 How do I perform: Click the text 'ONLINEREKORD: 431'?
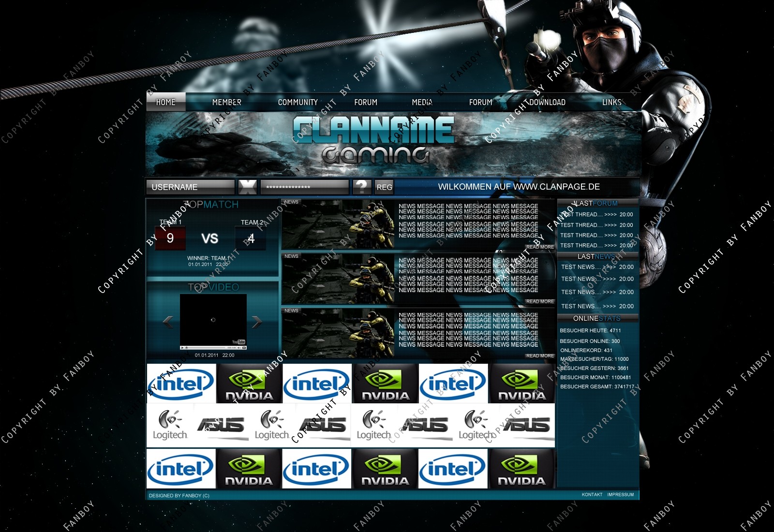[586, 350]
